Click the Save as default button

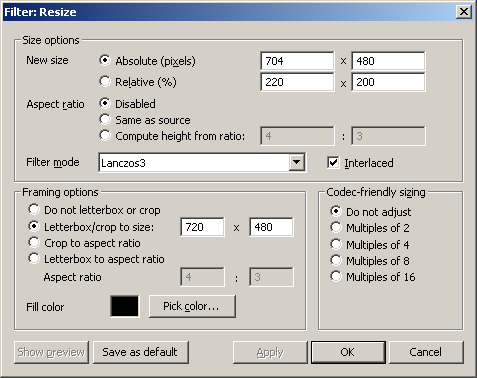[141, 352]
